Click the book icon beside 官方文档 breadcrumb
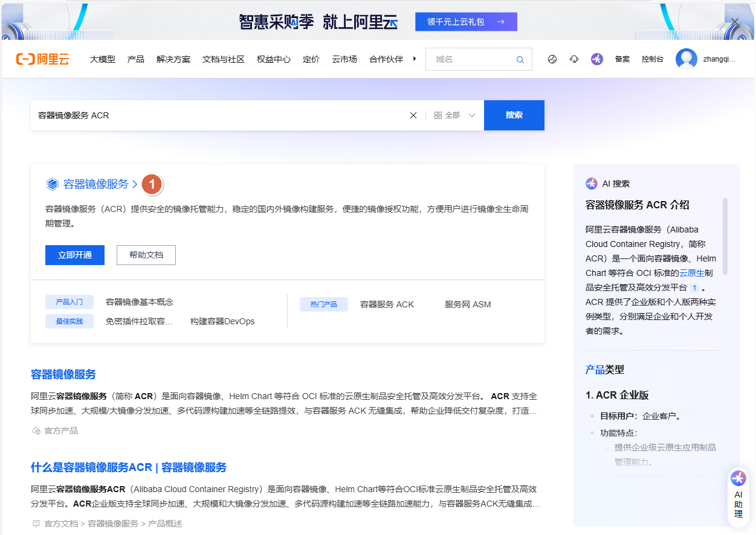The image size is (756, 535). 36,524
